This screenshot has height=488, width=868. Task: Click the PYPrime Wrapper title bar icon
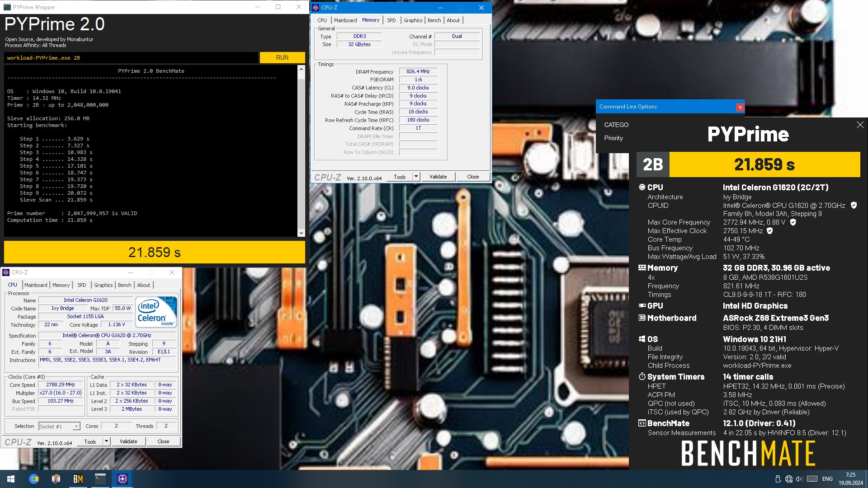point(8,7)
